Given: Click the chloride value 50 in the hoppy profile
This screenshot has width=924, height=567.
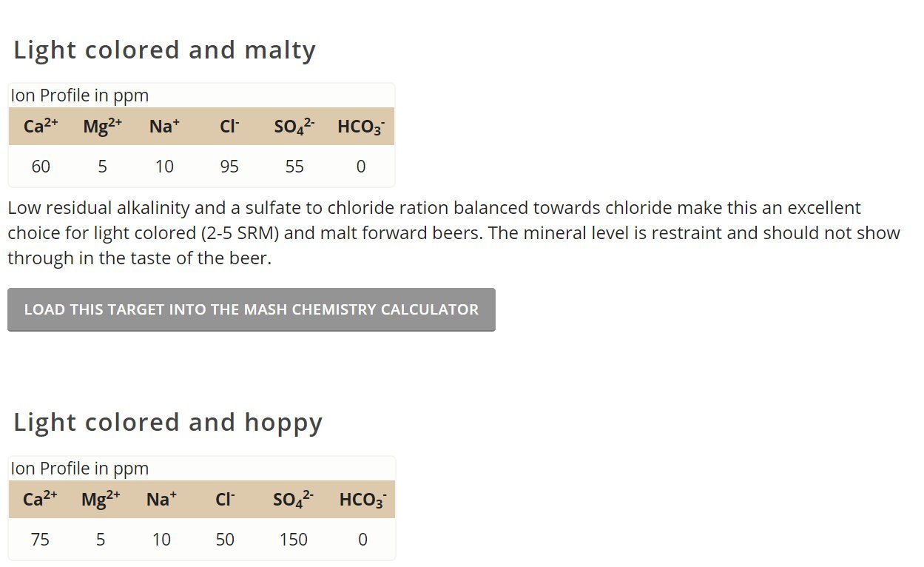Looking at the screenshot, I should click(x=225, y=540).
